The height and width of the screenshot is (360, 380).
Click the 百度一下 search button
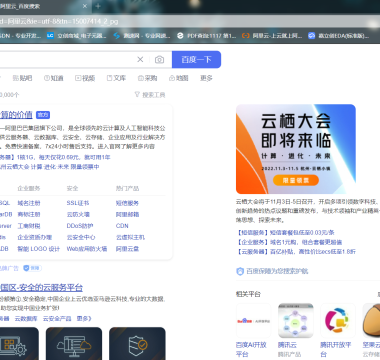coord(196,59)
